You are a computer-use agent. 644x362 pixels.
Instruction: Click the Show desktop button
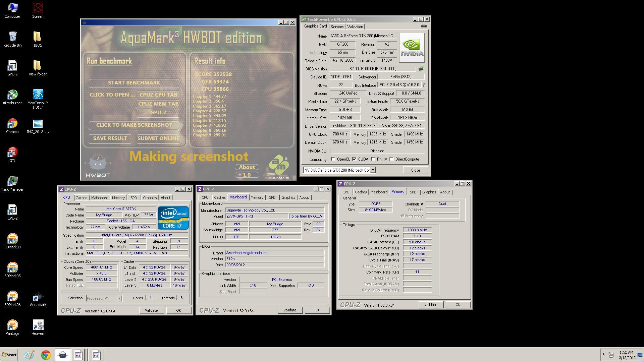tap(640, 355)
